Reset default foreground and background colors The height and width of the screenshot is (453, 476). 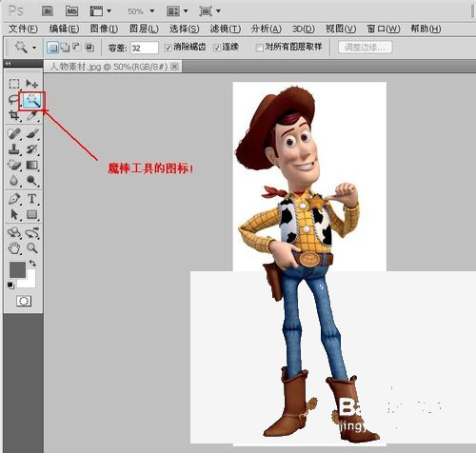10,286
